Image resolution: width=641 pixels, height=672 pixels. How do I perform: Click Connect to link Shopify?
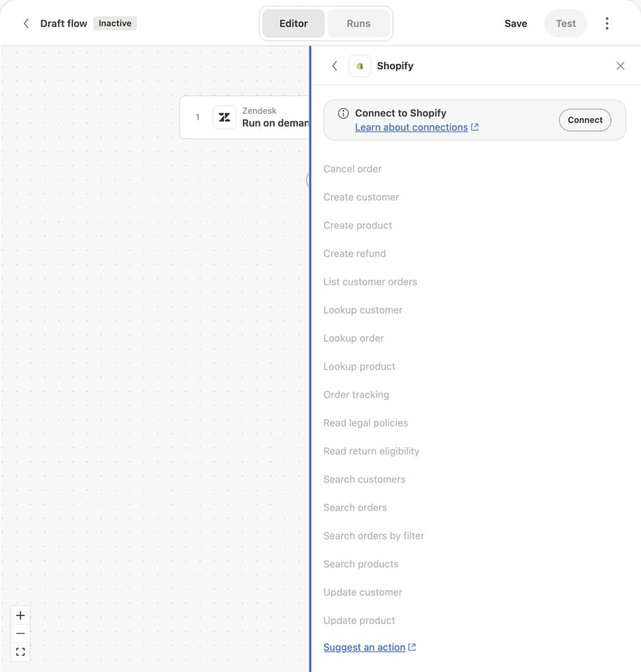585,120
